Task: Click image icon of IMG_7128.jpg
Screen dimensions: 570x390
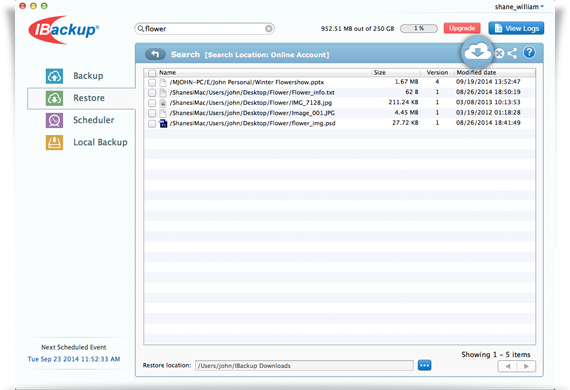Action: pos(163,103)
